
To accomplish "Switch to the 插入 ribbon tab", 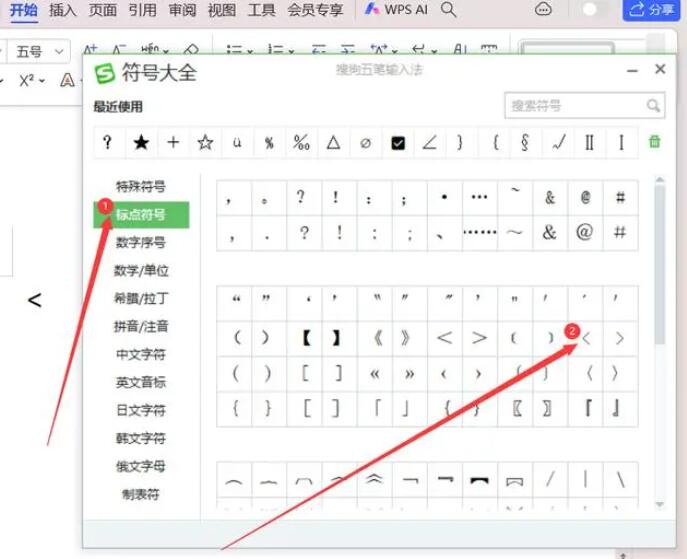I will (63, 10).
